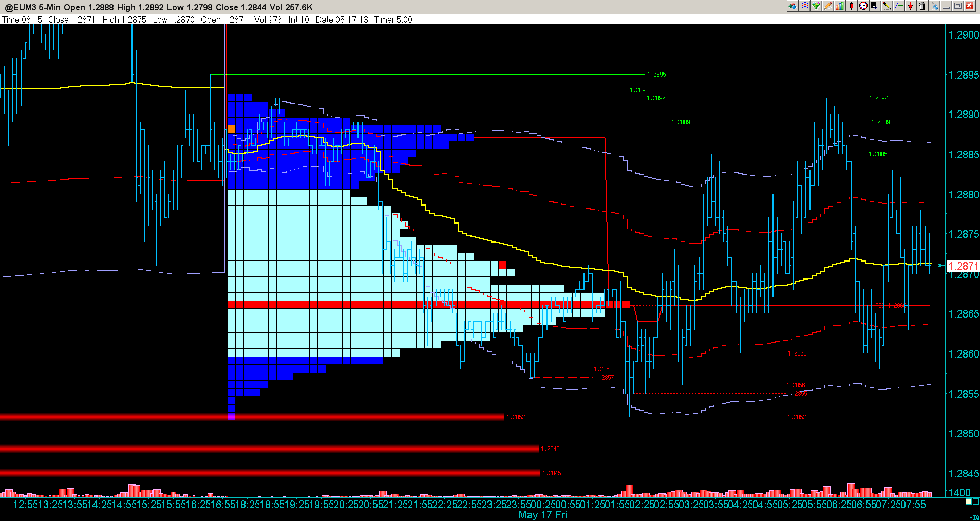The height and width of the screenshot is (521, 980).
Task: Click the 'Time 08:15' info field
Action: click(22, 20)
